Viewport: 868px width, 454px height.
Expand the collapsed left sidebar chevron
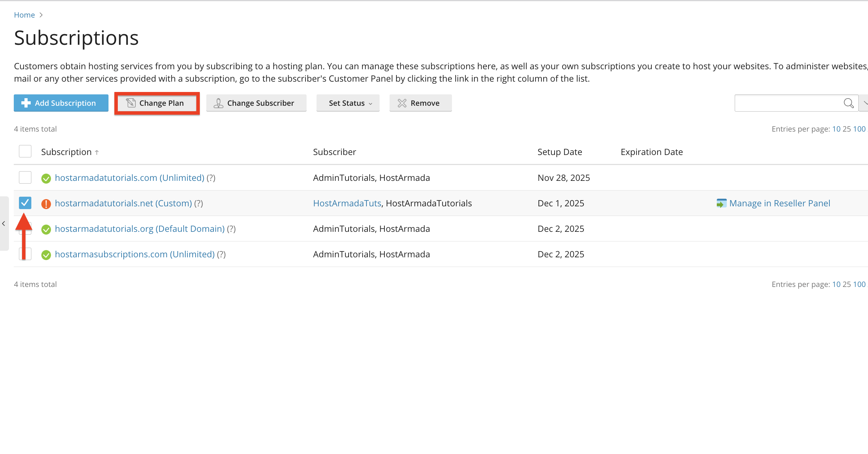coord(4,224)
